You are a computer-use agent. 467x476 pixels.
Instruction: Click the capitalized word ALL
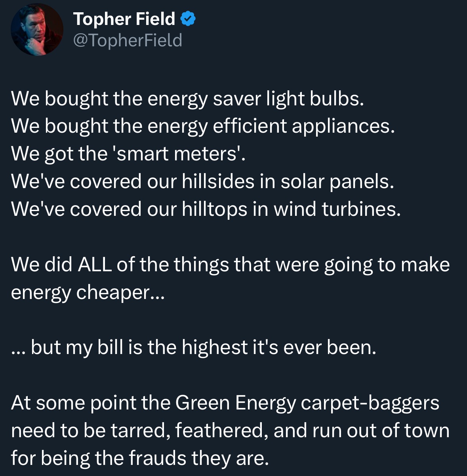95,265
